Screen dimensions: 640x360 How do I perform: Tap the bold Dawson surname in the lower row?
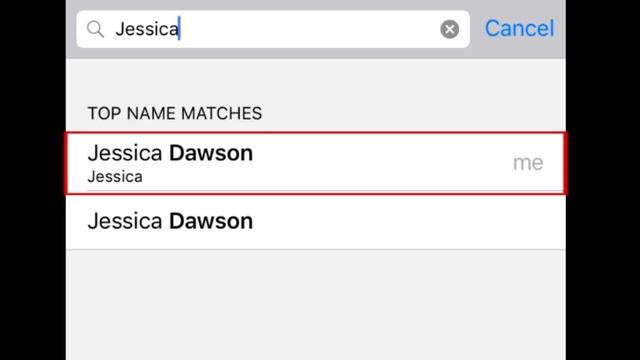(211, 221)
